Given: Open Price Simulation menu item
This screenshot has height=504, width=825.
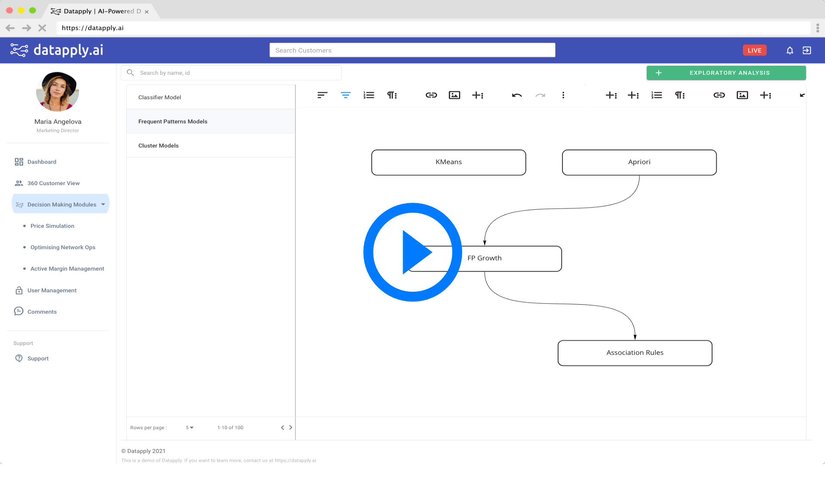Looking at the screenshot, I should (x=52, y=226).
